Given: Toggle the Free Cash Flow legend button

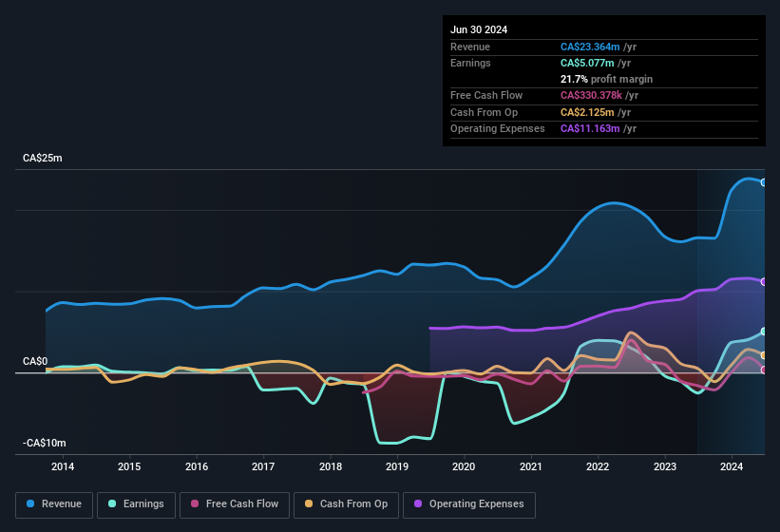Looking at the screenshot, I should (235, 504).
